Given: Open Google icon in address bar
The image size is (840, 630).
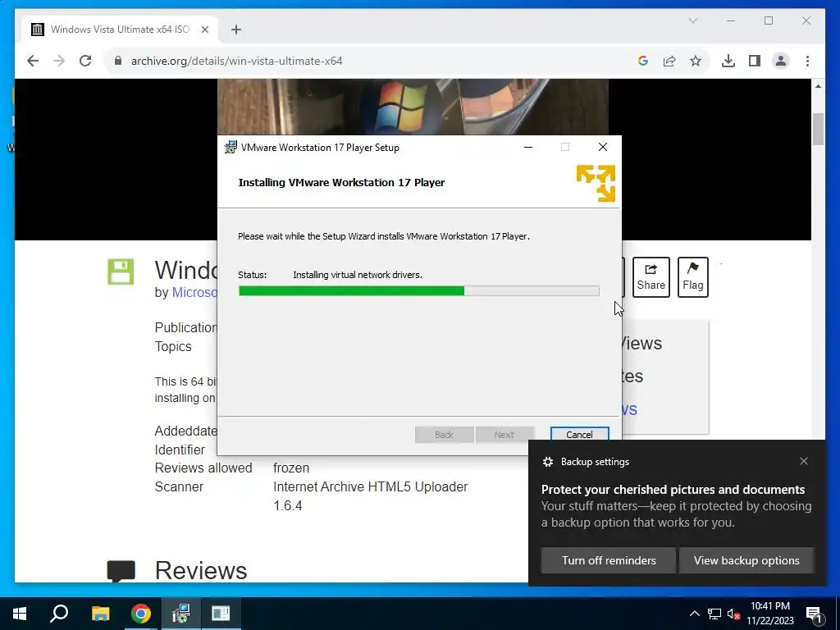Looking at the screenshot, I should point(643,61).
